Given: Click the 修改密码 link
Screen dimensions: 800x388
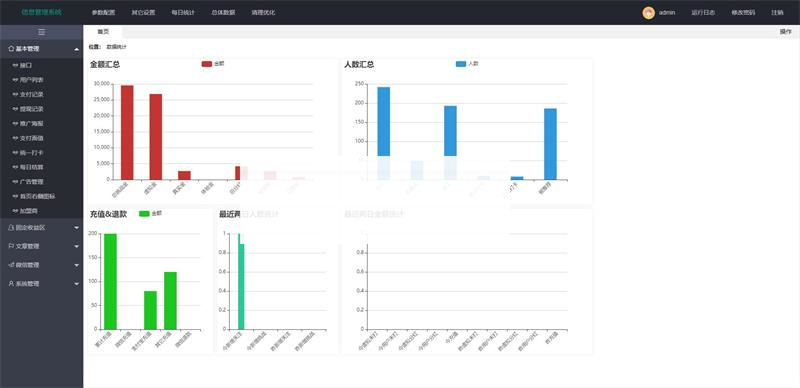Looking at the screenshot, I should (x=743, y=13).
